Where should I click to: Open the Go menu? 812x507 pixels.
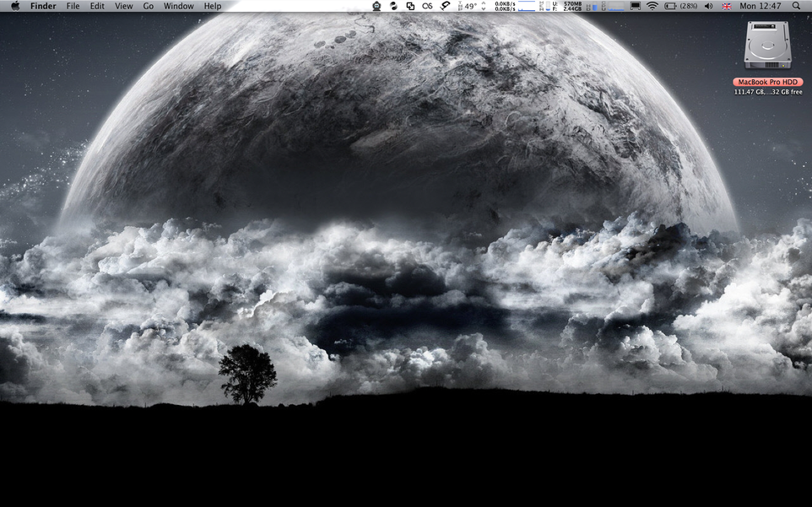[148, 6]
